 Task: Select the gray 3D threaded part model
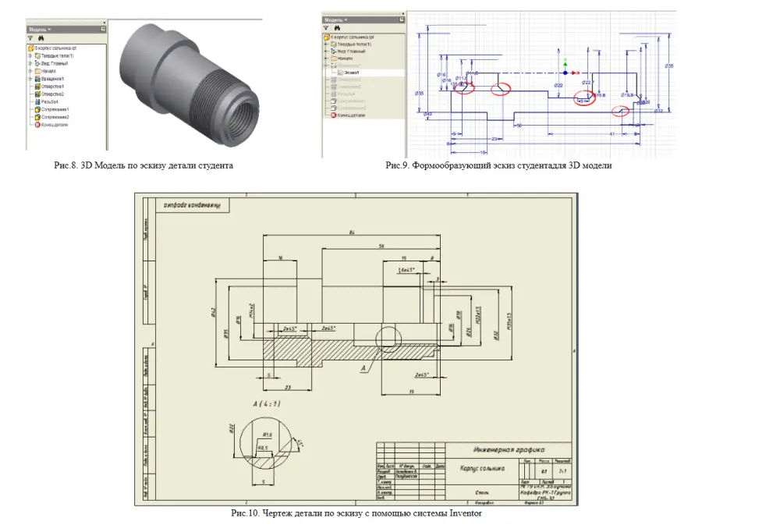click(x=189, y=83)
